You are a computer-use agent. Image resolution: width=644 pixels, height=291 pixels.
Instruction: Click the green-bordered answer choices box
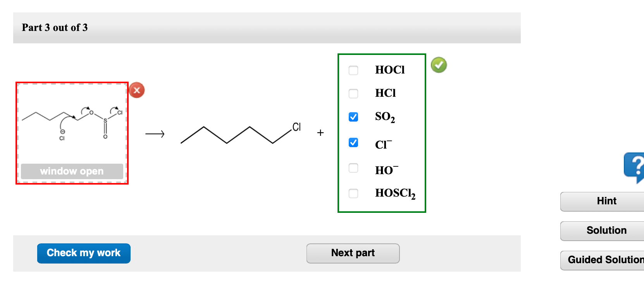382,133
